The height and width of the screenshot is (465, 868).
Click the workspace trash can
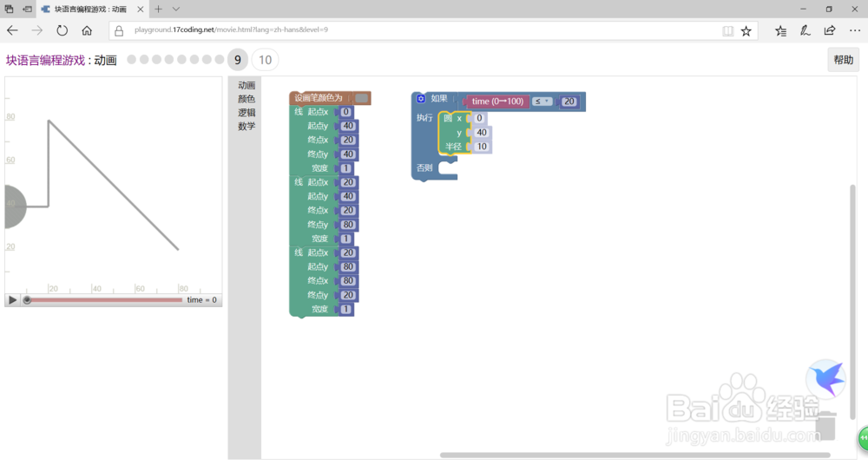pos(825,426)
